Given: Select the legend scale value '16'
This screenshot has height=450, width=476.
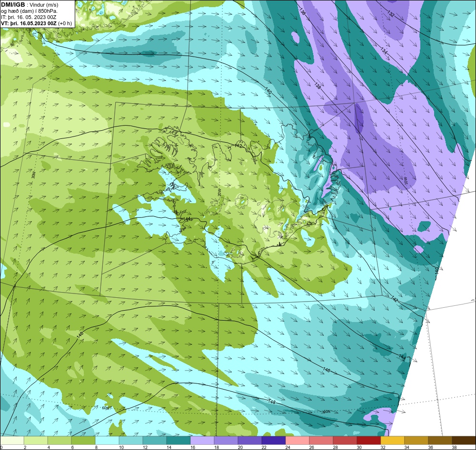Looking at the screenshot, I should coord(192,447).
